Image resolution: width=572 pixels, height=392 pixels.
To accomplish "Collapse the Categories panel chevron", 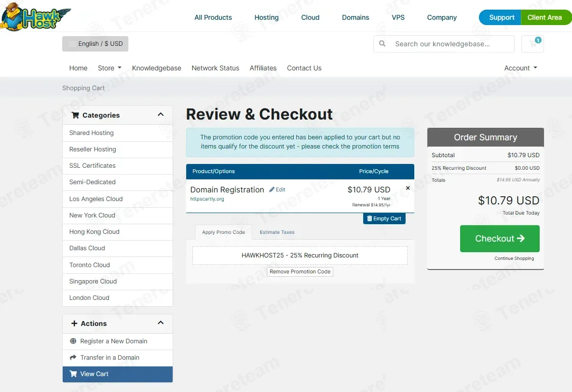I will point(161,114).
